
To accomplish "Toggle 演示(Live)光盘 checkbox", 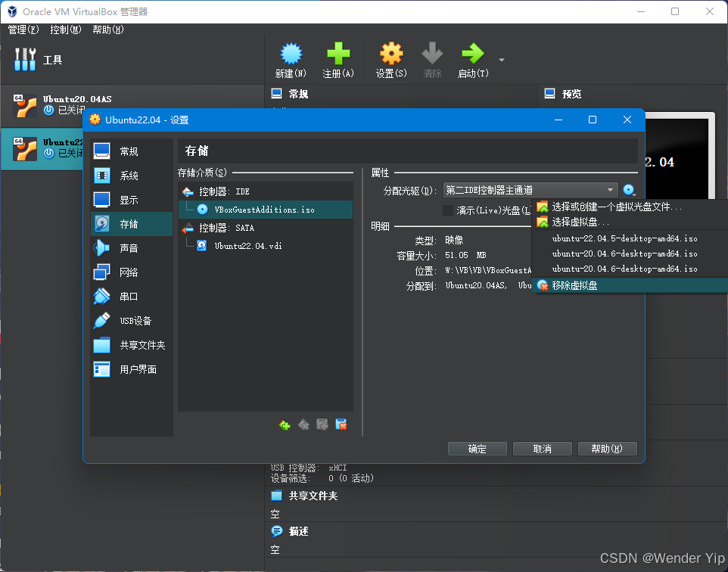I will click(448, 210).
